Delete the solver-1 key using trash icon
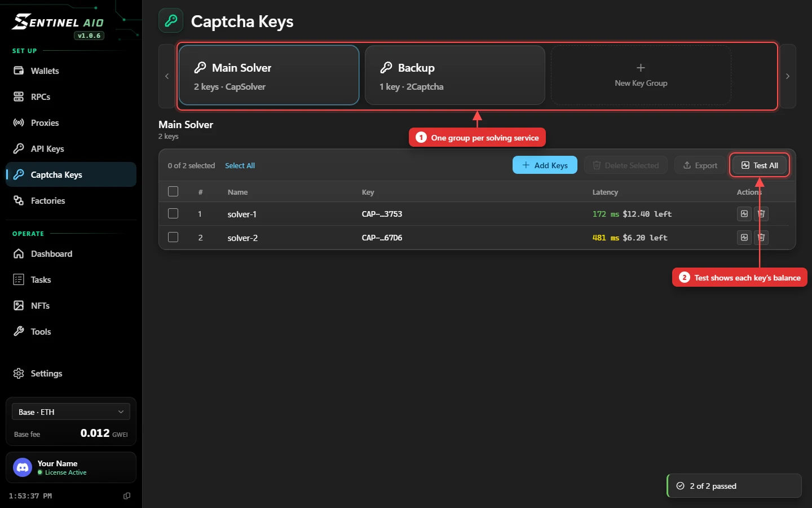 click(x=761, y=214)
